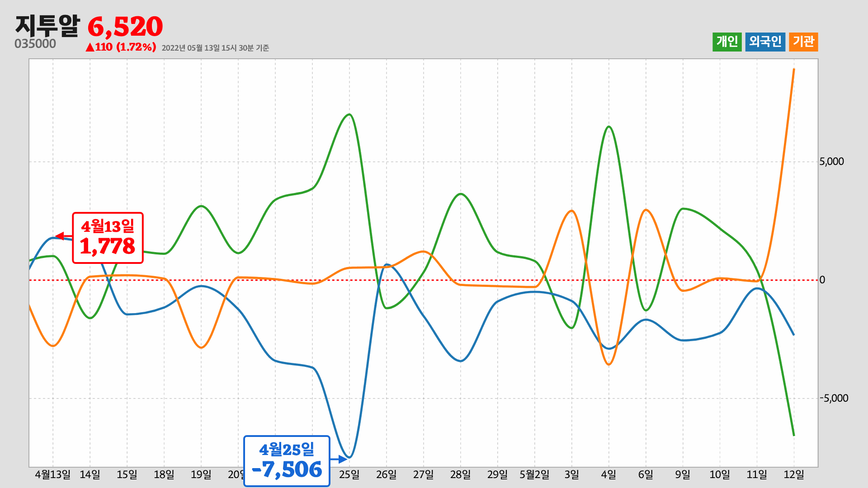This screenshot has height=488, width=868.
Task: Click the 12일 x-axis label
Action: tap(794, 474)
